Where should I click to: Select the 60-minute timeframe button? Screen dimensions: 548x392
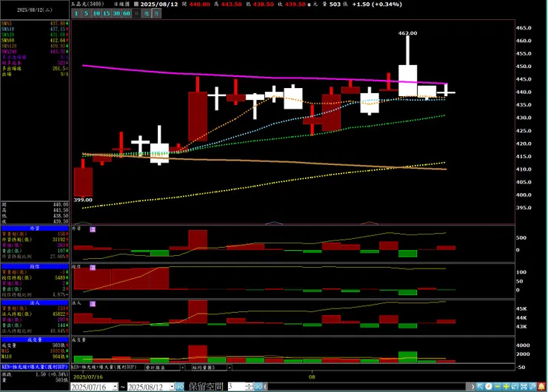(x=127, y=13)
